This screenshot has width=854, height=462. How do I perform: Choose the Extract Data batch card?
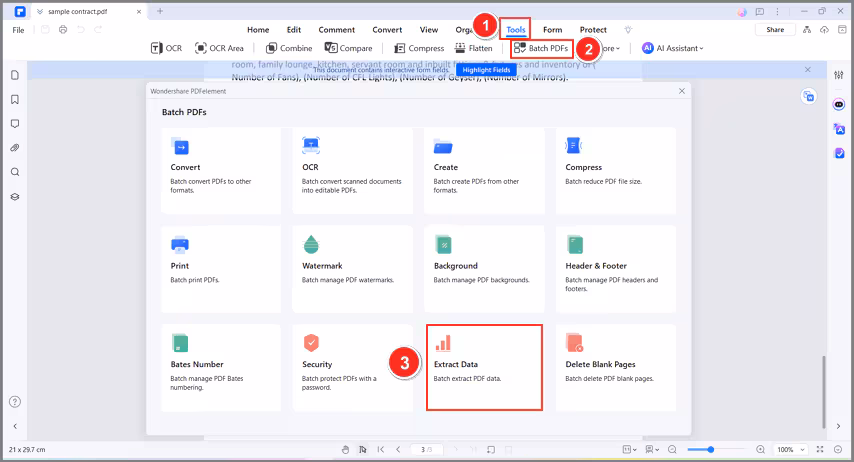coord(484,368)
